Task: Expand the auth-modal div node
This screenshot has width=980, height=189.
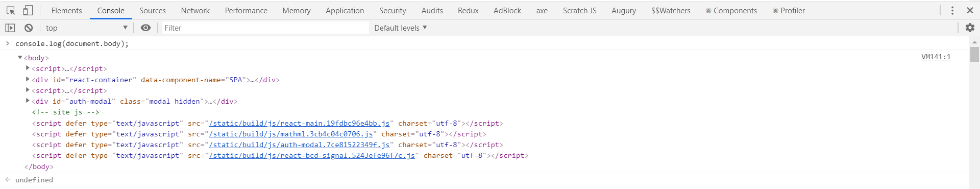Action: [x=28, y=101]
